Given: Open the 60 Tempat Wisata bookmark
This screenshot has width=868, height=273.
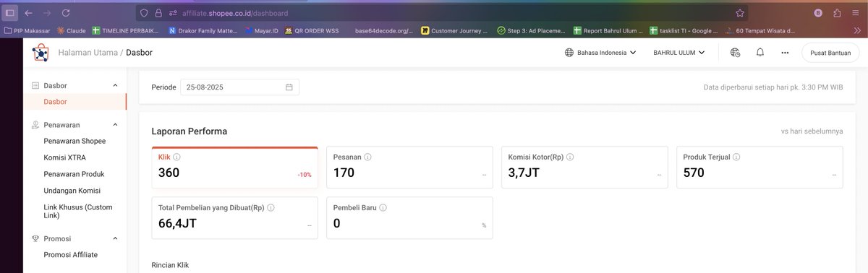Looking at the screenshot, I should tap(760, 31).
